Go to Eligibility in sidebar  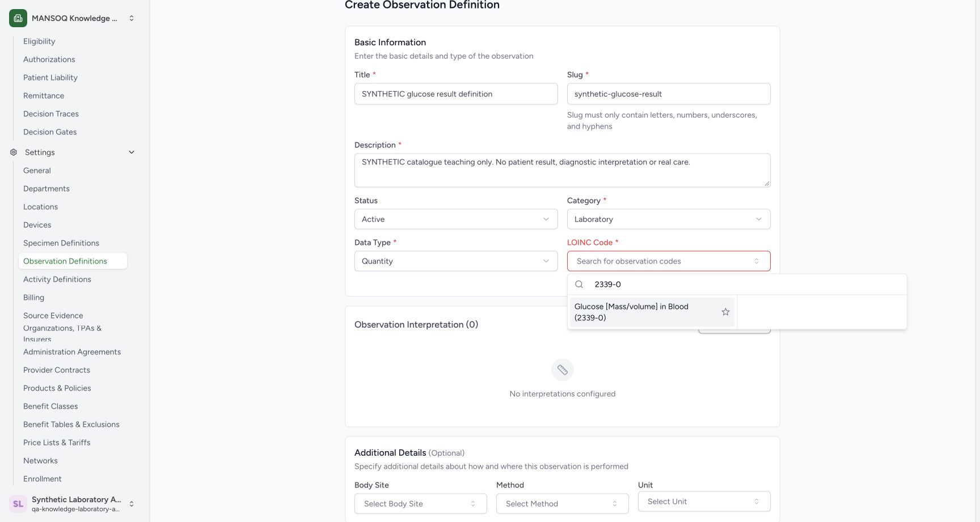click(39, 41)
